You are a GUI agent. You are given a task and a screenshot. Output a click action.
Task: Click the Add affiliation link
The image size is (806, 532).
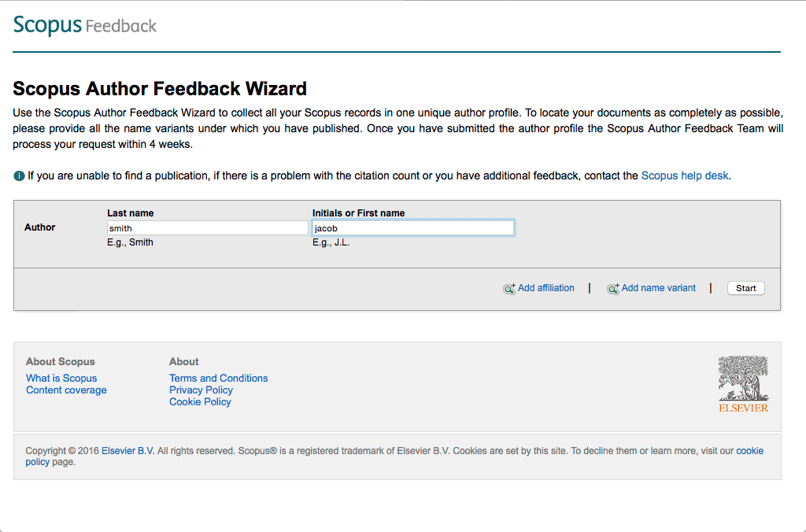(x=545, y=288)
